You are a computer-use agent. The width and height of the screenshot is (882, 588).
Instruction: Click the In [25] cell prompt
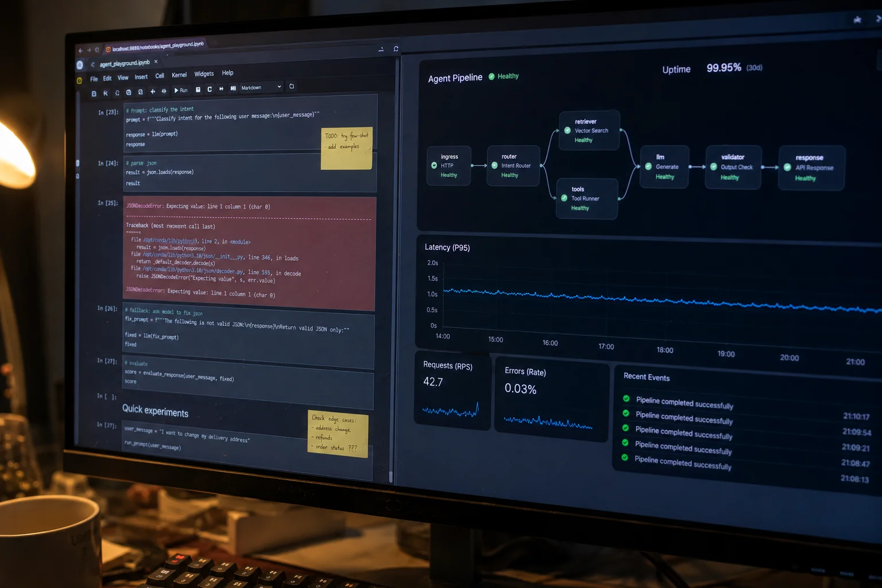coord(107,203)
